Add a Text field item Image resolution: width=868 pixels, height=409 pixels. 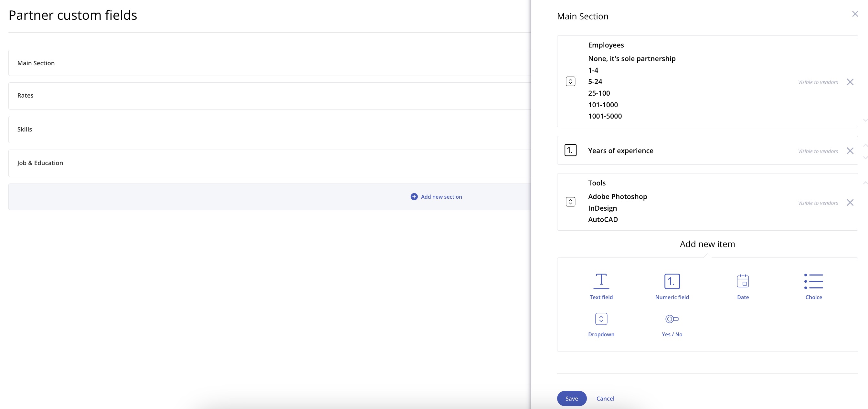[601, 286]
